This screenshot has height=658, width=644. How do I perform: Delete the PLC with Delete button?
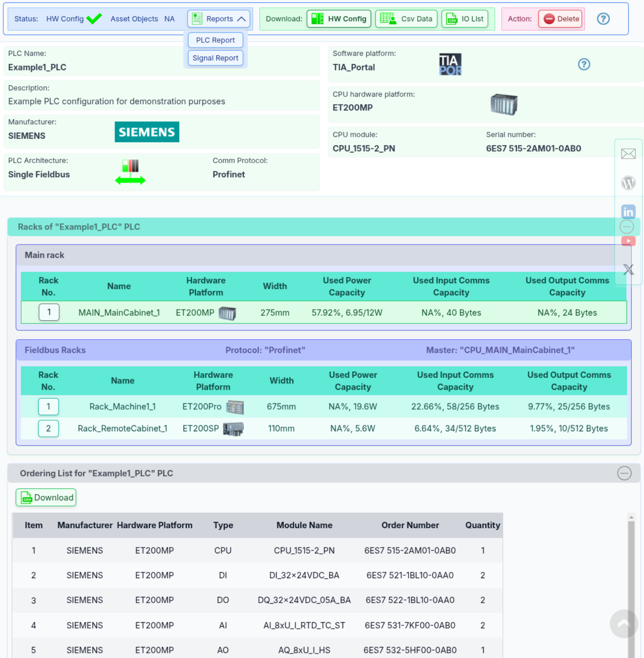[x=561, y=19]
